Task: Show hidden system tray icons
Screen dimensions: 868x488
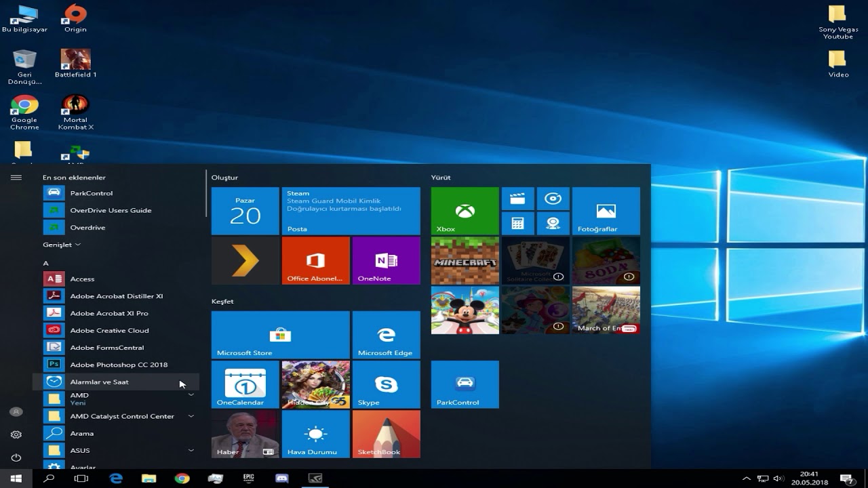Action: coord(747,479)
